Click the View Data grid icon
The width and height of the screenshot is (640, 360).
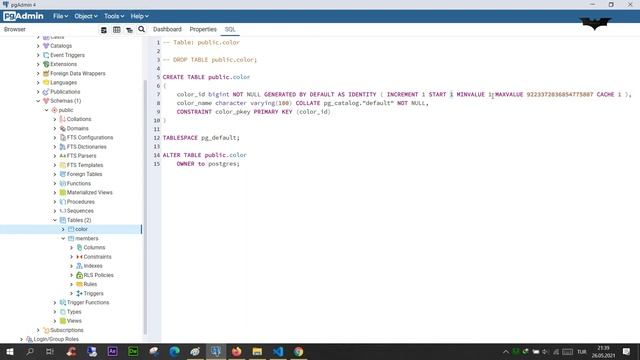116,30
